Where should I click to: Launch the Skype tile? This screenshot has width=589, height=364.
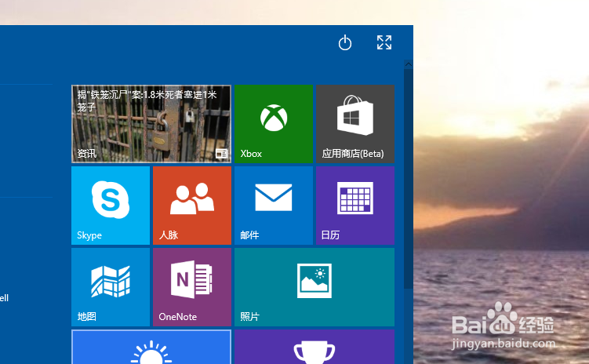click(x=111, y=206)
